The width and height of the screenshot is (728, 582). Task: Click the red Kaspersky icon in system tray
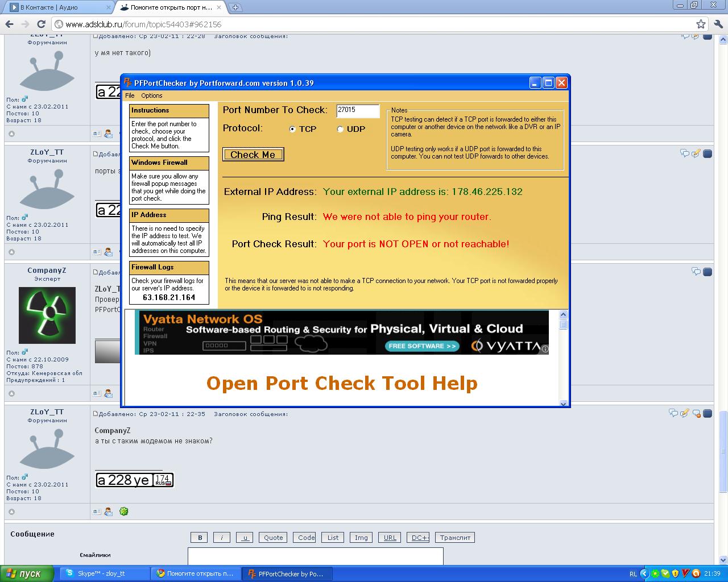coord(685,573)
